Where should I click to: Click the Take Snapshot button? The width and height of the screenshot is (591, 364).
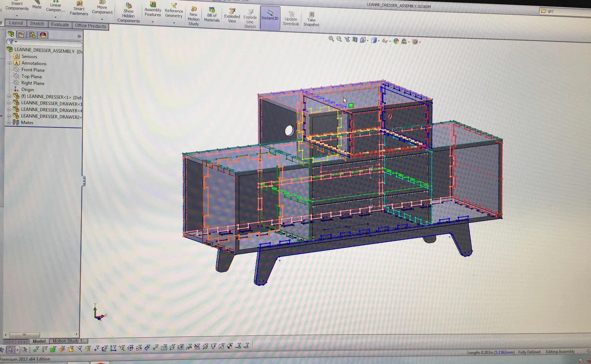(311, 19)
